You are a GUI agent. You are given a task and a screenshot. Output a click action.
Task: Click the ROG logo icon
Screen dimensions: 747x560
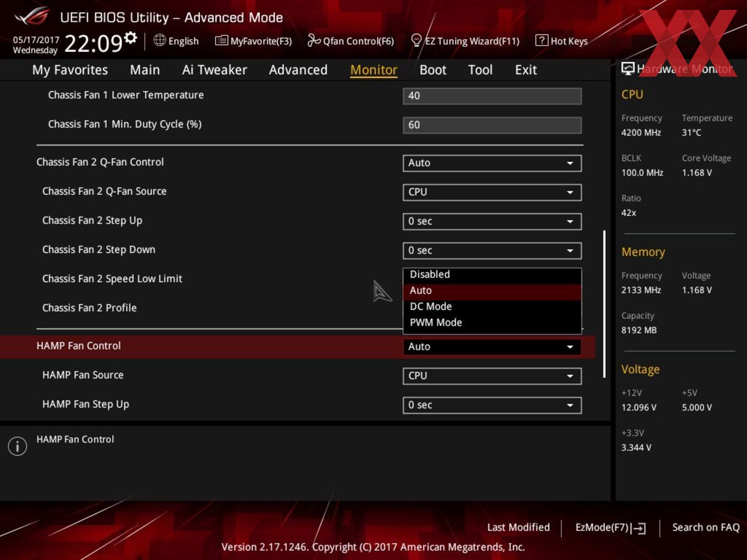tap(31, 17)
